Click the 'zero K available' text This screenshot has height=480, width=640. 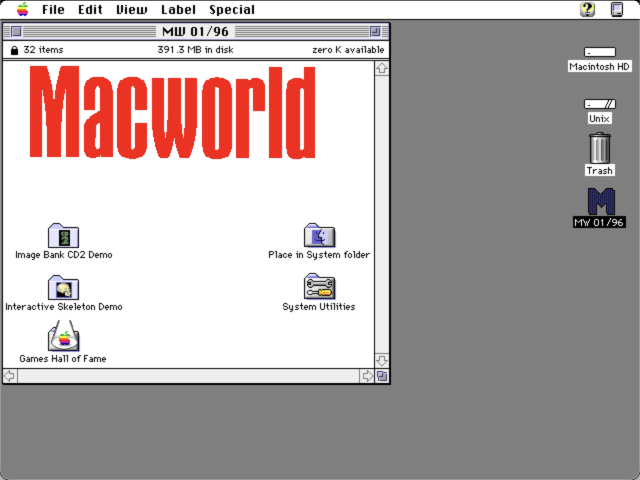pos(348,50)
